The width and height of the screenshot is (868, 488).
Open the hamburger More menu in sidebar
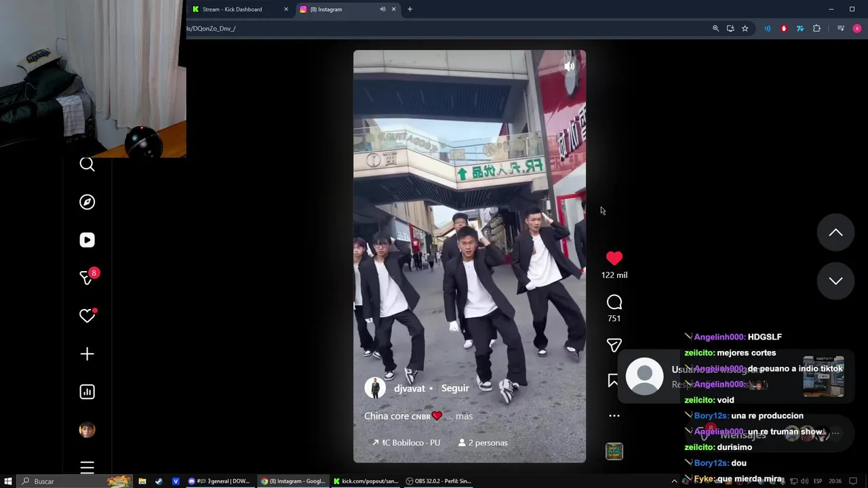click(87, 467)
